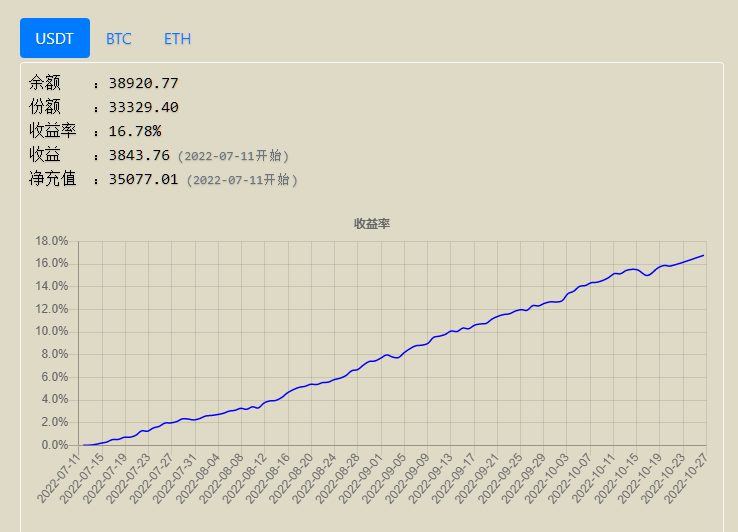Click the chart title 收益率
Image resolution: width=738 pixels, height=532 pixels.
point(372,224)
